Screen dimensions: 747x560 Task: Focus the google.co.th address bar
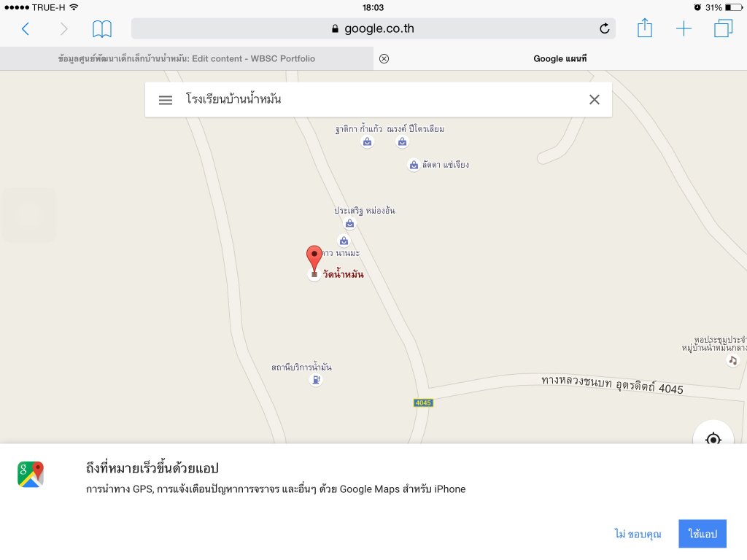[373, 28]
